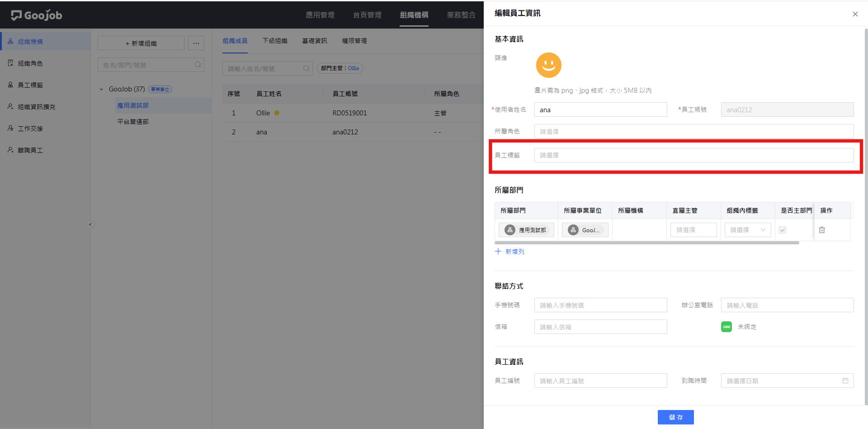
Task: Click the ana0212 account cell in table
Action: coord(345,132)
